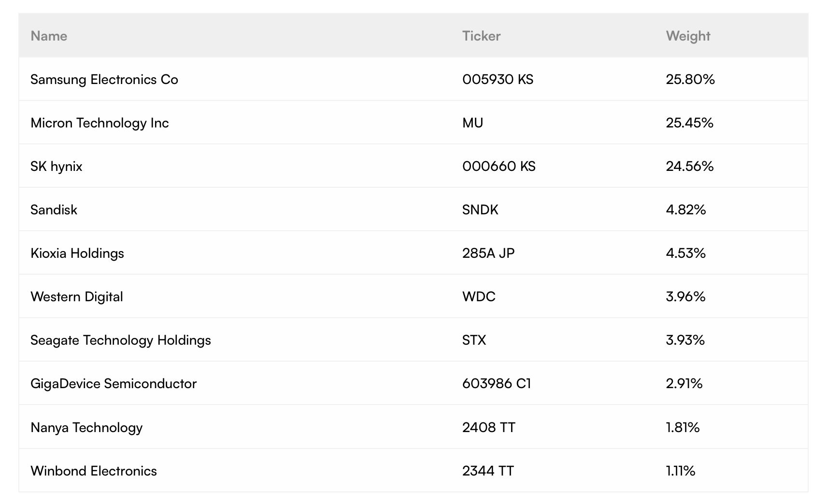827x504 pixels.
Task: Click the Weight column header
Action: point(688,36)
